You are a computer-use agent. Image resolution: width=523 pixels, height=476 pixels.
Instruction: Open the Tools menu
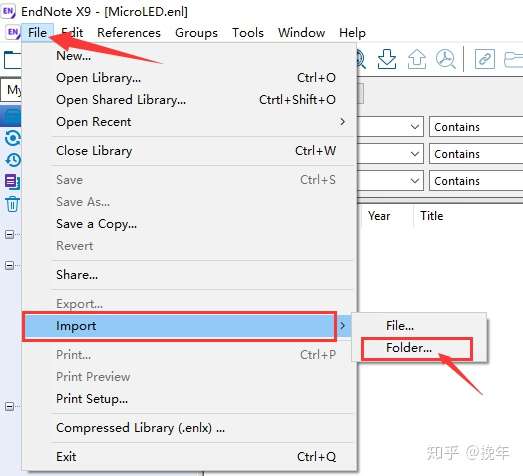(248, 33)
